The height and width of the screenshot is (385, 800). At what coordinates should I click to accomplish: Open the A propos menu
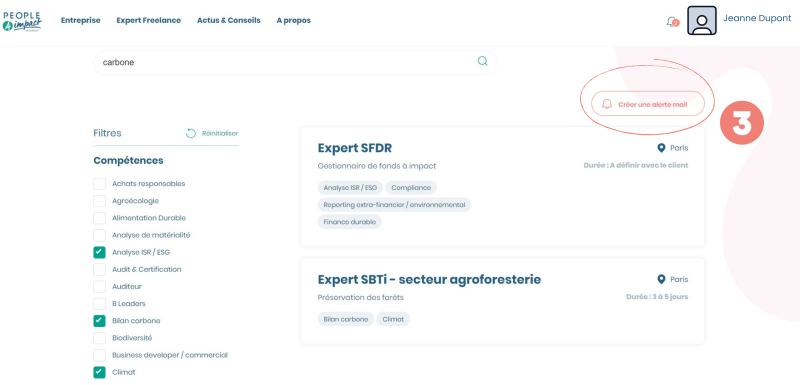click(293, 20)
